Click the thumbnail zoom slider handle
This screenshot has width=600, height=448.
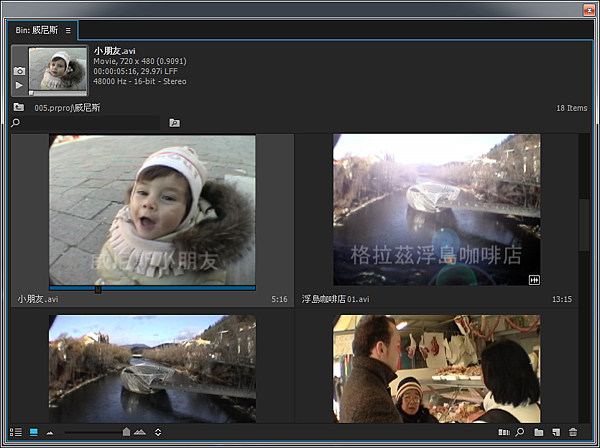tap(126, 432)
